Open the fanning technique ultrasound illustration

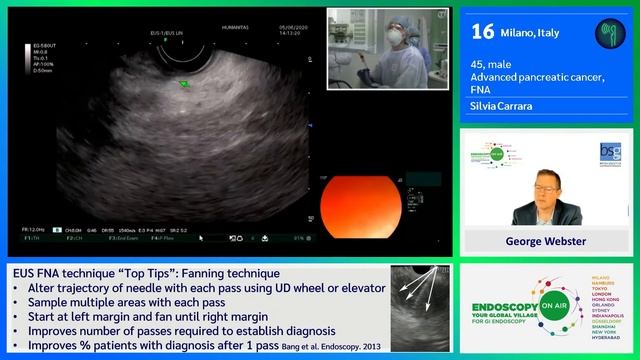[420, 308]
